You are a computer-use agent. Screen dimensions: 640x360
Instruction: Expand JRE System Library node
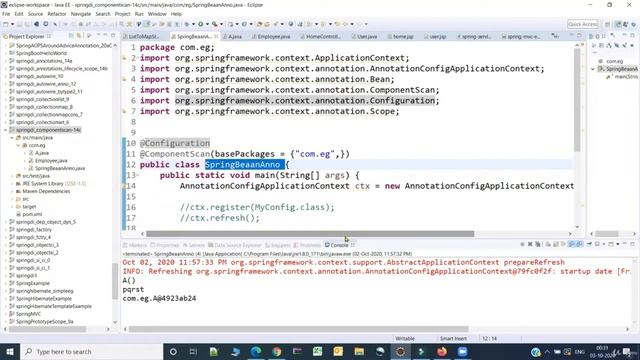point(12,184)
